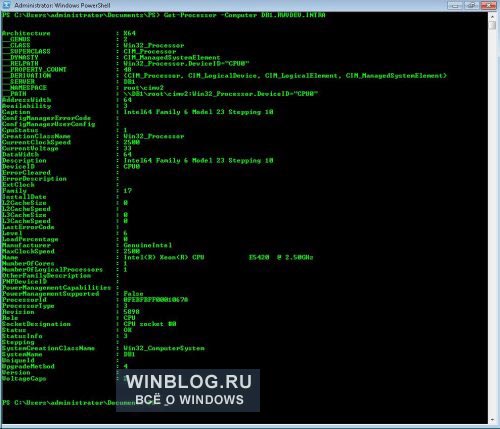Select the __PROPERTY_COUNT label
500x429 pixels.
point(34,69)
